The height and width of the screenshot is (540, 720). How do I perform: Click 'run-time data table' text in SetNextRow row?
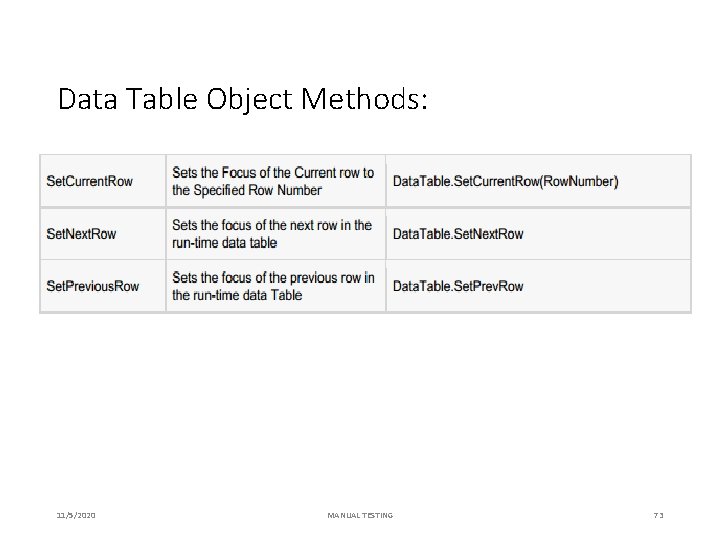click(x=225, y=242)
